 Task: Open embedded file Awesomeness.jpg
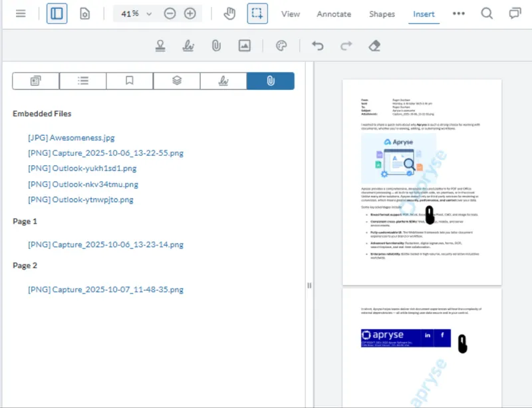click(71, 138)
